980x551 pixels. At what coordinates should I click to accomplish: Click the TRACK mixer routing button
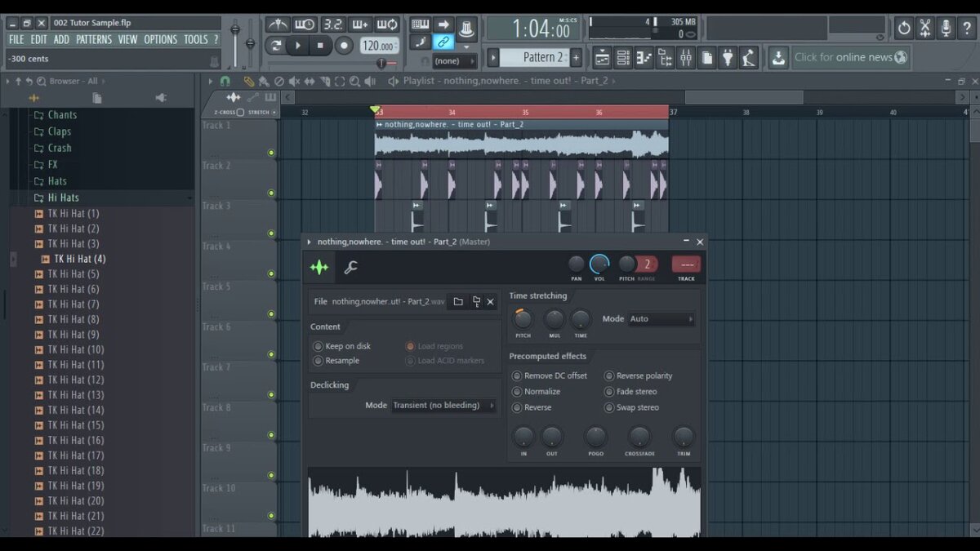686,264
